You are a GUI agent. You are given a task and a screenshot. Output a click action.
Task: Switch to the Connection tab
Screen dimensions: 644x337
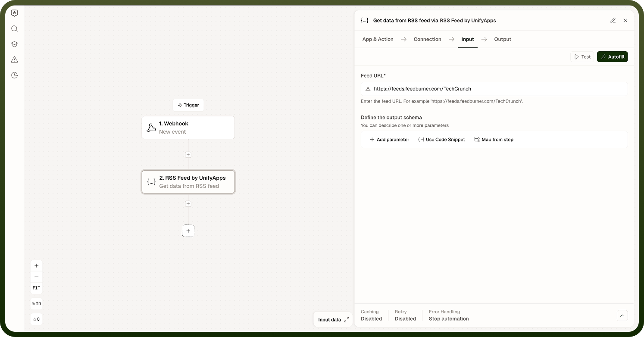[x=427, y=39]
